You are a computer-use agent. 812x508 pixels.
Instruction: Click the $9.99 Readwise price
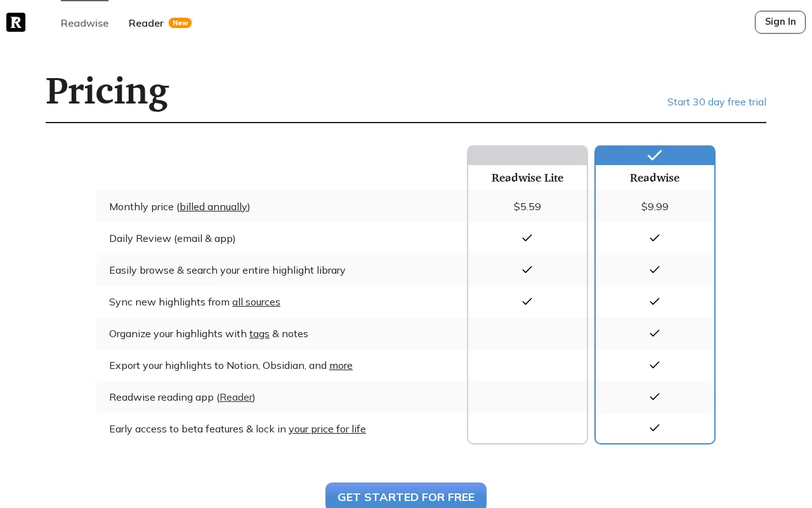coord(655,207)
